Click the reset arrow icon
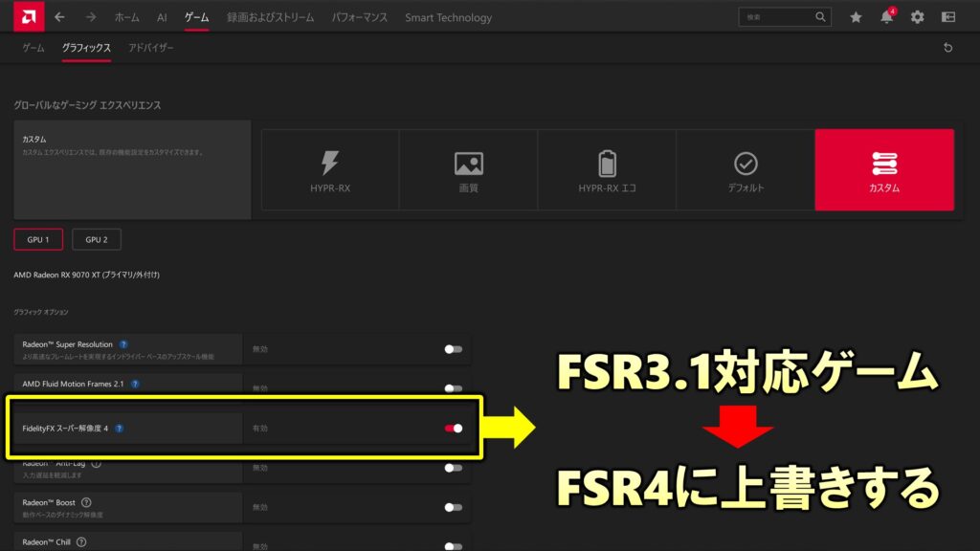 pos(947,48)
